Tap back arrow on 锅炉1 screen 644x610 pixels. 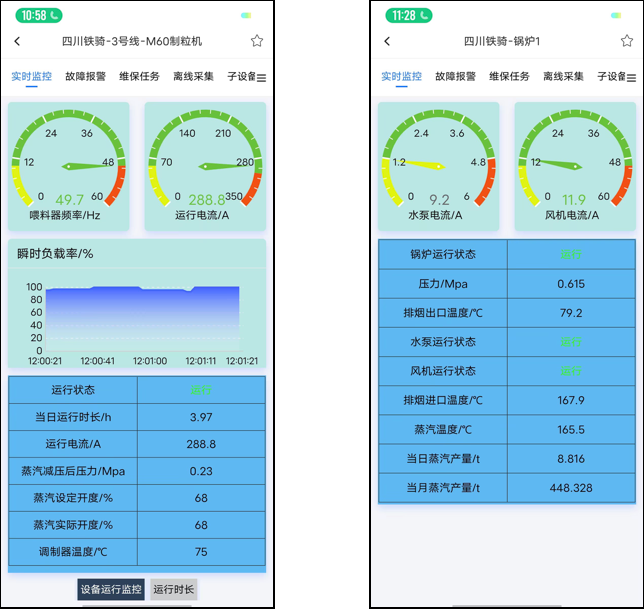pos(387,41)
